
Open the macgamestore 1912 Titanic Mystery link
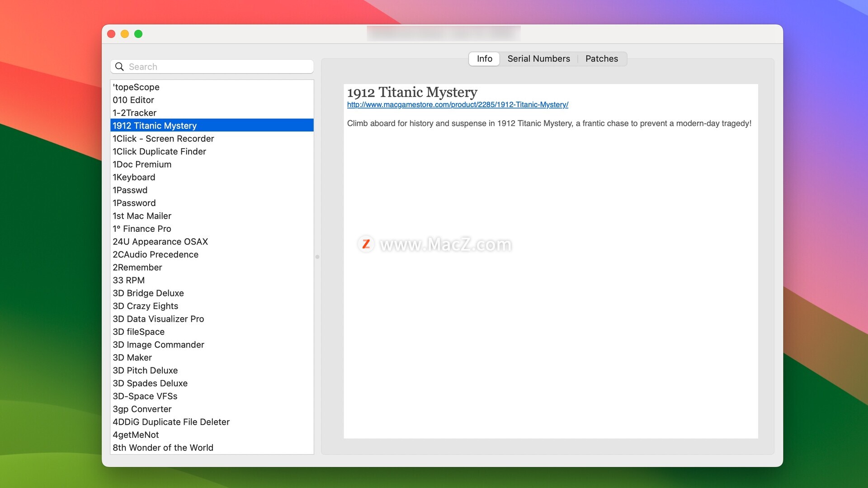point(458,105)
